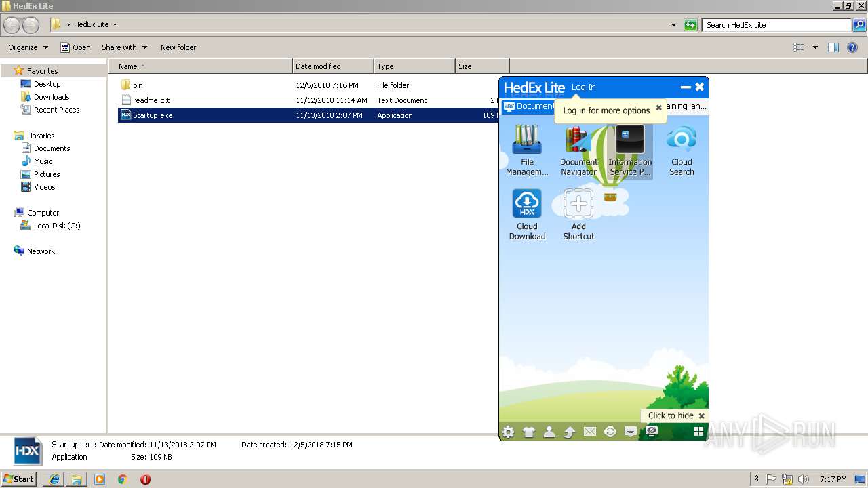
Task: Click the sync refresh icon in HedEx toolbar
Action: (610, 432)
